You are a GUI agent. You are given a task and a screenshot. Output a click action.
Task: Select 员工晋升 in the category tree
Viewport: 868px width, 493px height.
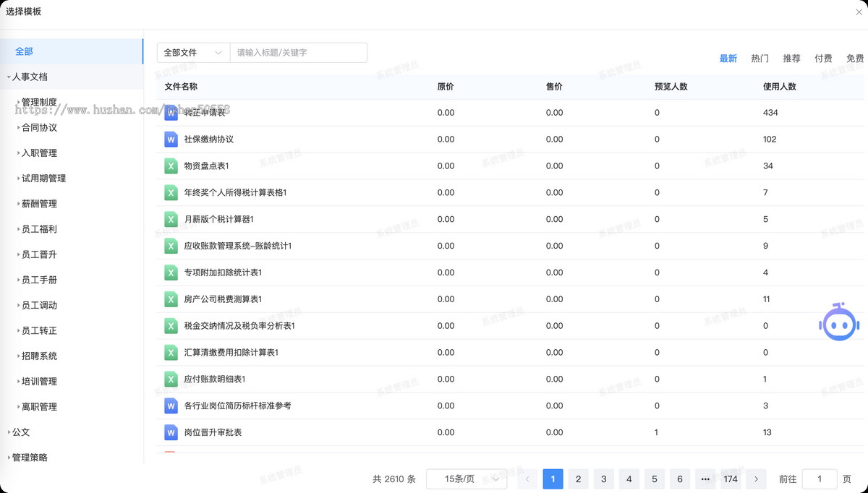coord(39,254)
